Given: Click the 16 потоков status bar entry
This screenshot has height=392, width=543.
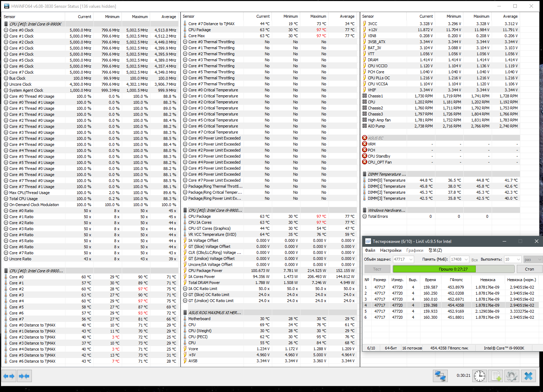Looking at the screenshot, I should 412,348.
